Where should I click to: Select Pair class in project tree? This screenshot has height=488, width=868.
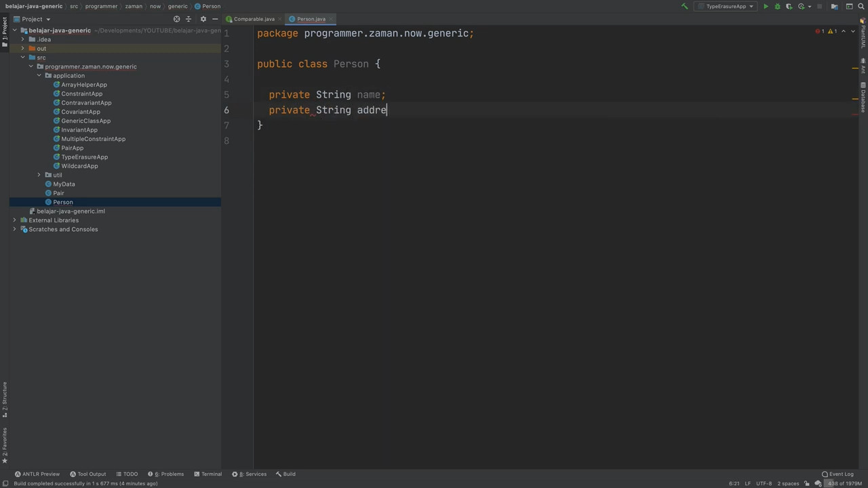coord(58,193)
